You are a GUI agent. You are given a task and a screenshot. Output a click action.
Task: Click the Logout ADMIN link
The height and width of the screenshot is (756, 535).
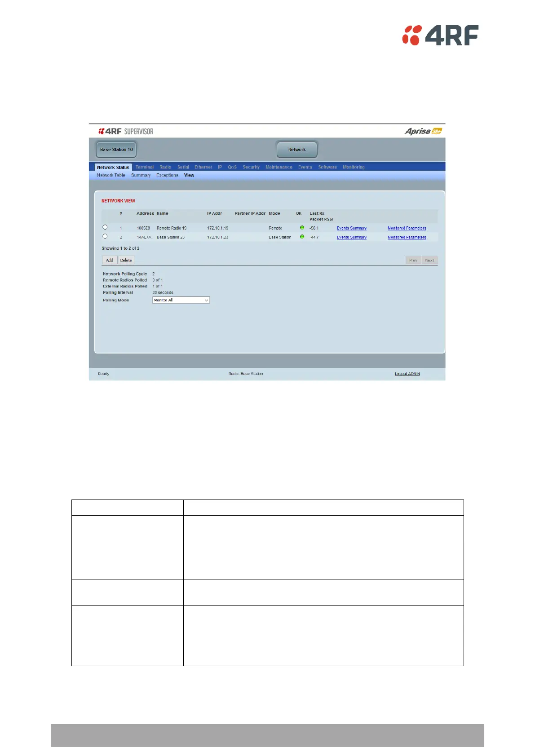pyautogui.click(x=407, y=374)
